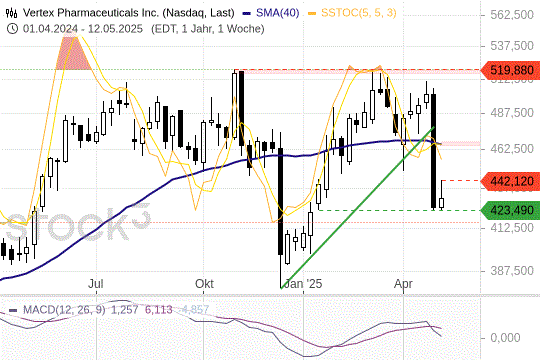Click the red shaded overbought stochastic area
The image size is (540, 360).
(x=73, y=53)
